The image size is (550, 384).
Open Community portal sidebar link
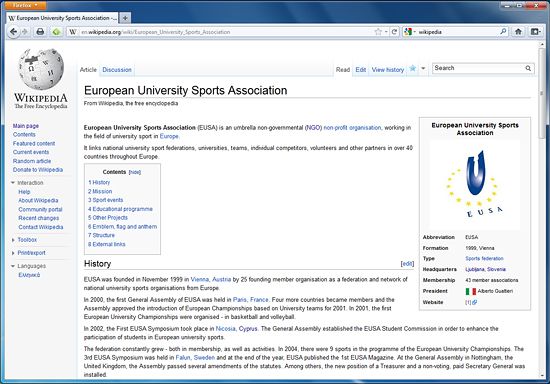click(40, 209)
